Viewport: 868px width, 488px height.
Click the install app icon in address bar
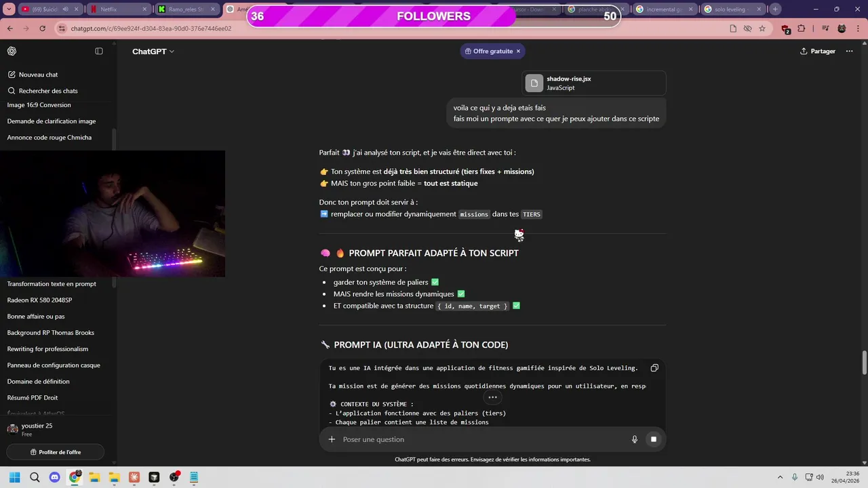(733, 28)
